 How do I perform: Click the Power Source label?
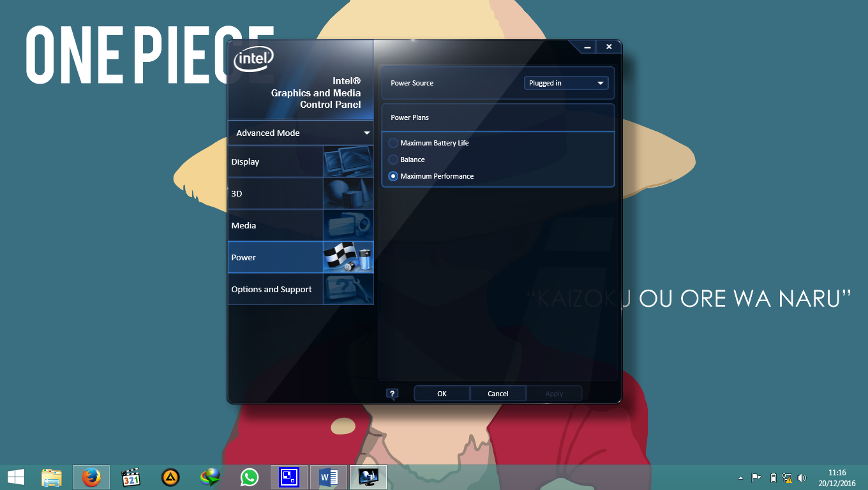[412, 83]
